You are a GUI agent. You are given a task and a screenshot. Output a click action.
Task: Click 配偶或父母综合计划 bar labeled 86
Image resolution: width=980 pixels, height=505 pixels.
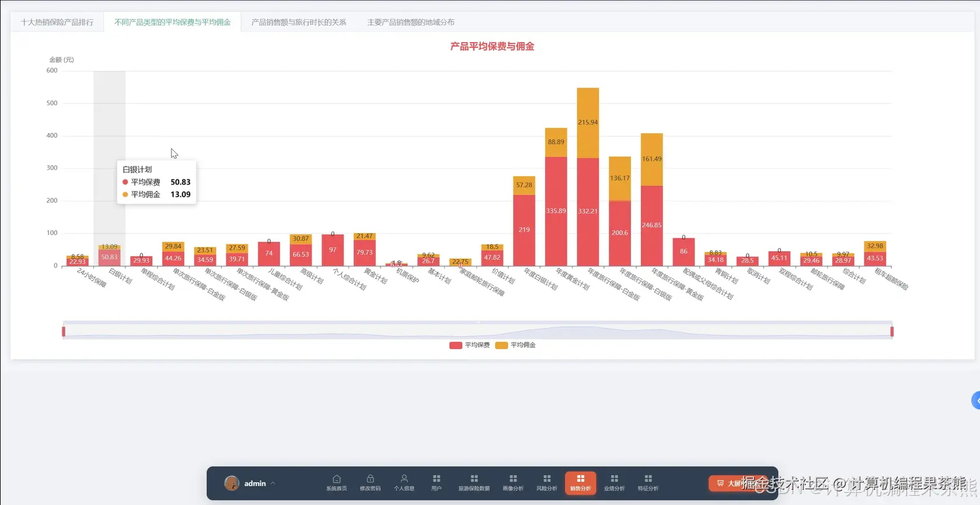(683, 252)
